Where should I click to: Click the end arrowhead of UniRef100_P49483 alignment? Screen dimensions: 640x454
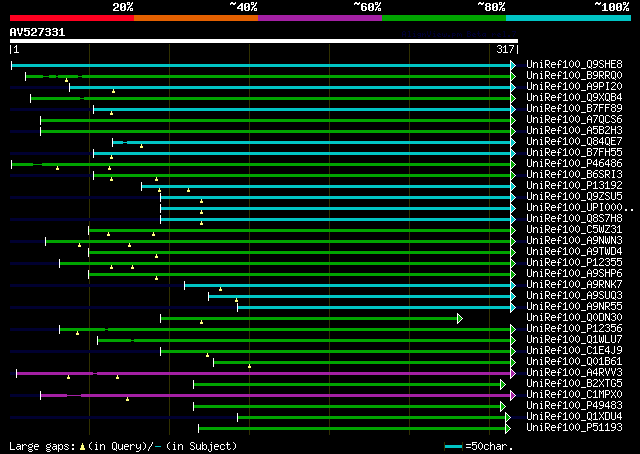(x=503, y=407)
